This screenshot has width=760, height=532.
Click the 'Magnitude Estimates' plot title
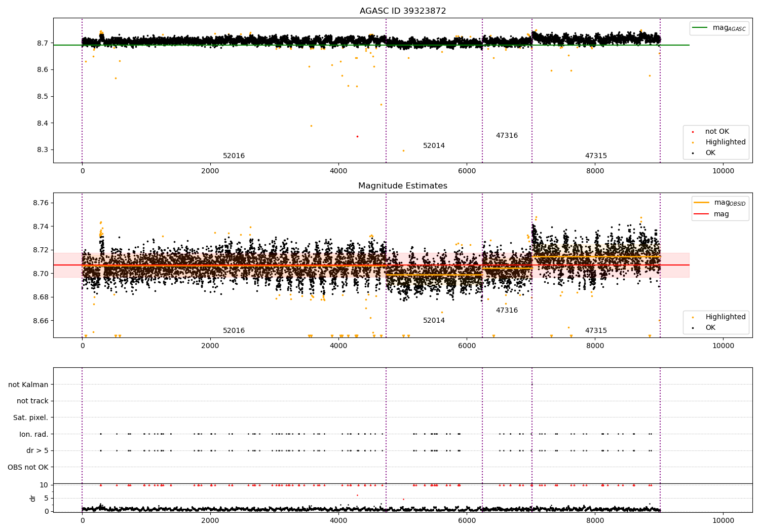(403, 186)
